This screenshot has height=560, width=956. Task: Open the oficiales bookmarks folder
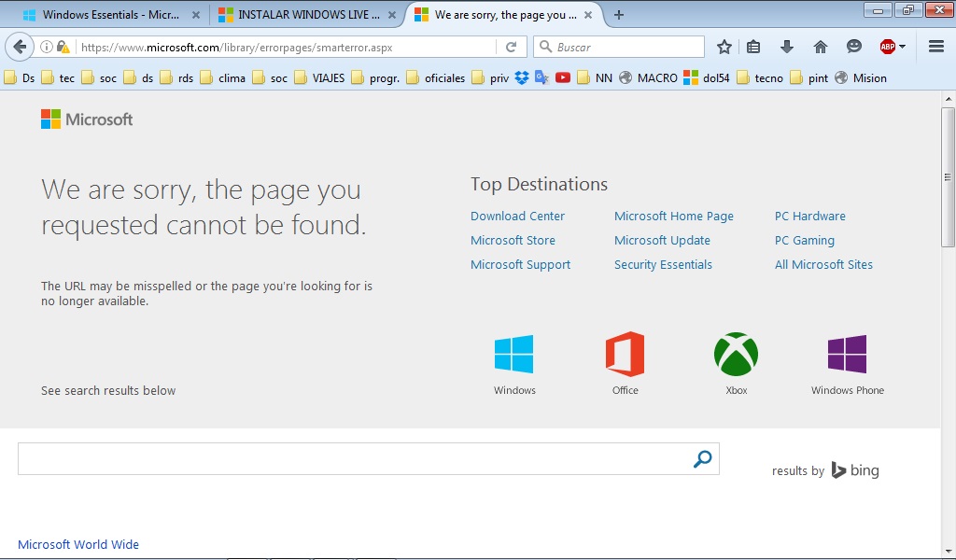[x=436, y=78]
